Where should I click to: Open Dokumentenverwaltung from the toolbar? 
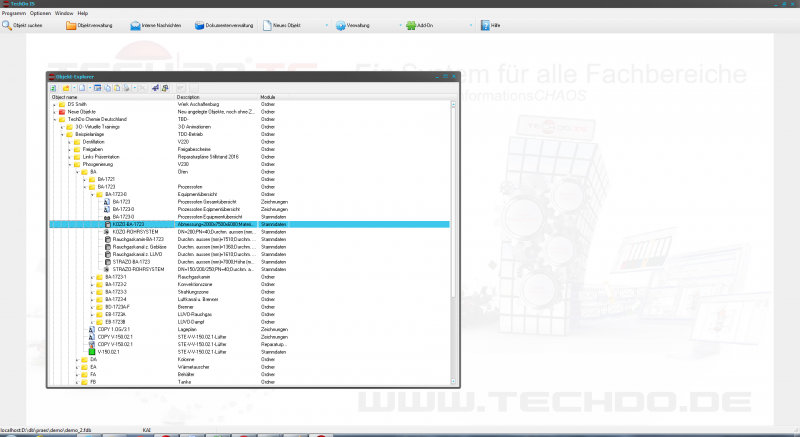[x=224, y=25]
